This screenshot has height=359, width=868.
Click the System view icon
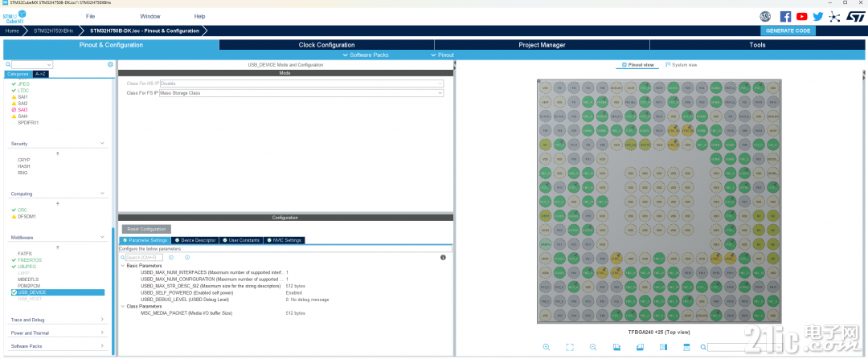pyautogui.click(x=668, y=65)
